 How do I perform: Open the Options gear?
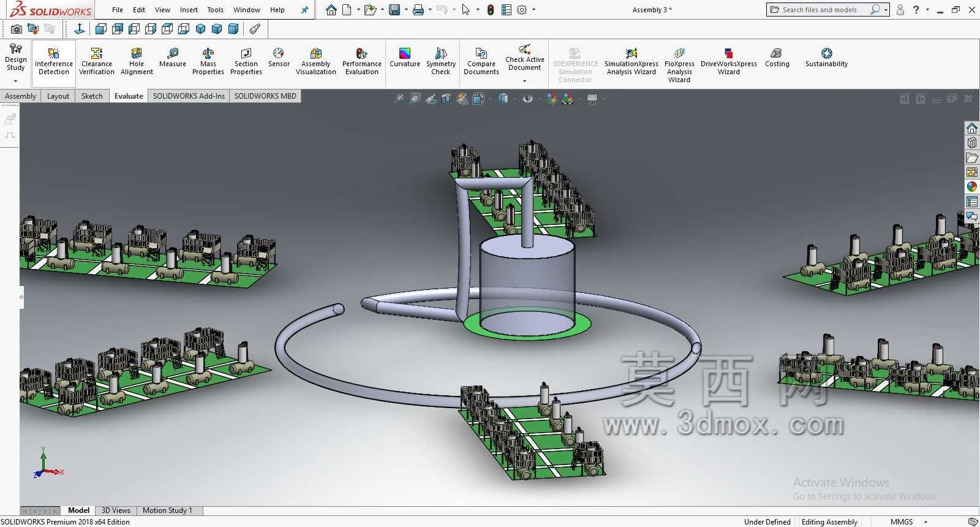[522, 10]
